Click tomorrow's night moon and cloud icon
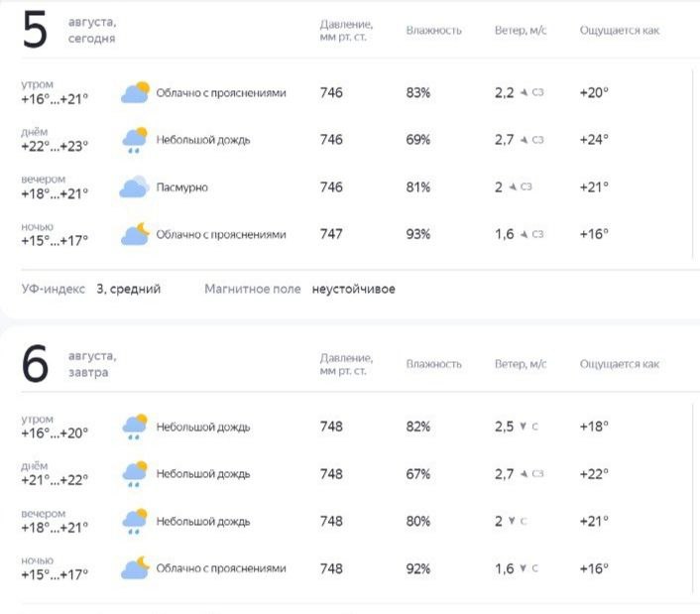 pos(135,568)
